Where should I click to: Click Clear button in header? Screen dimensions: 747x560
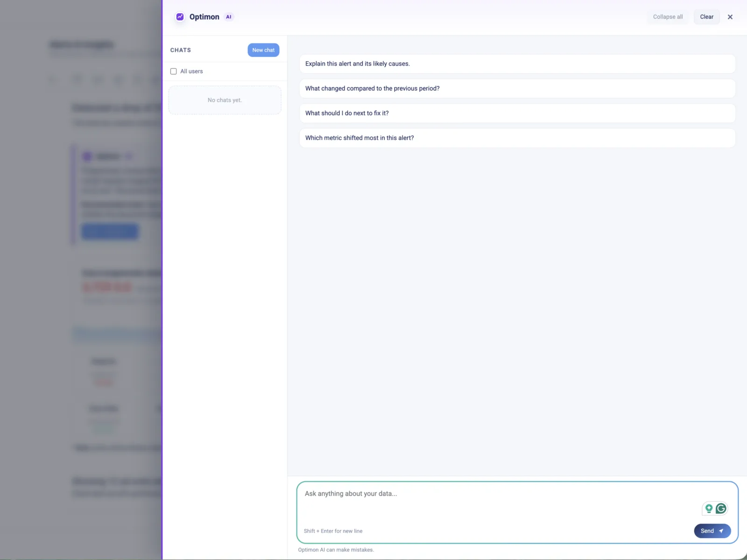pyautogui.click(x=707, y=17)
